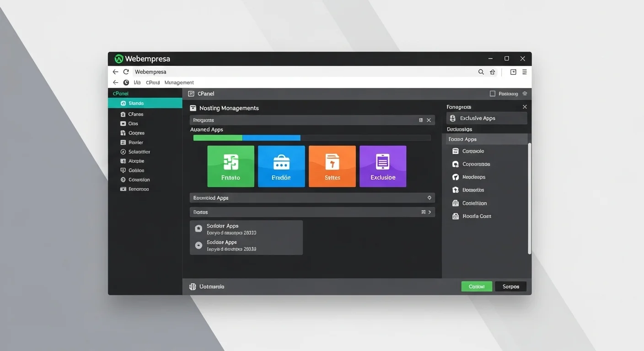Open the lines menu icon right of Paoiaiog
The height and width of the screenshot is (351, 644).
[525, 93]
